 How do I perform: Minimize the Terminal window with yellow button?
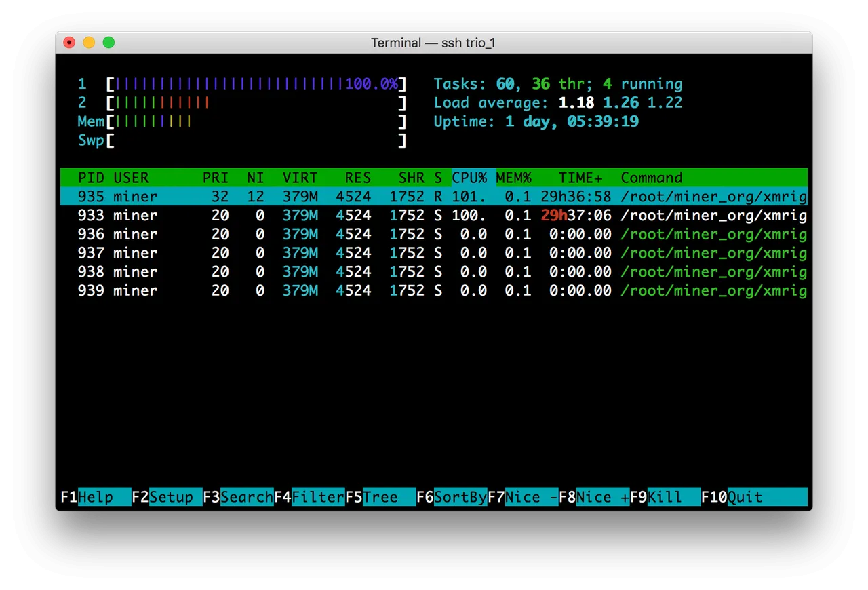[89, 43]
